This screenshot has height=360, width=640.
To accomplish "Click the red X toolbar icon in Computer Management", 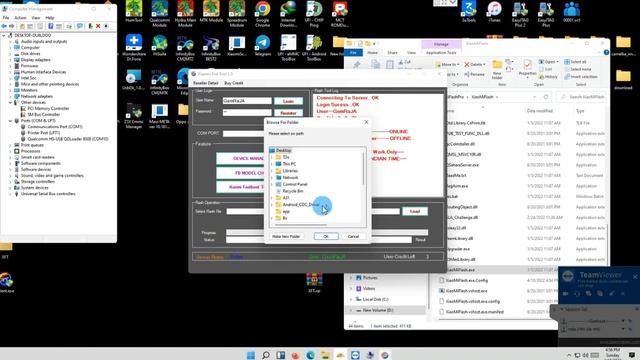I will pyautogui.click(x=98, y=26).
